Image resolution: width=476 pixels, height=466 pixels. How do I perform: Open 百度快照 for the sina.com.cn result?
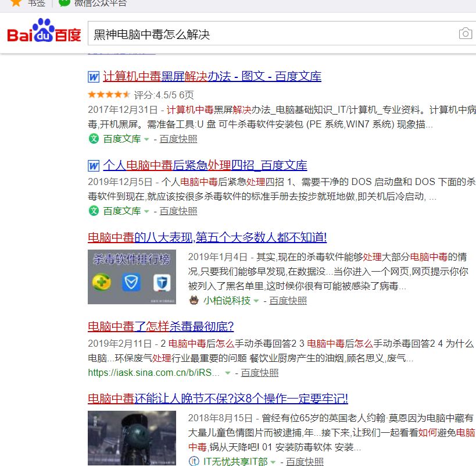259,373
